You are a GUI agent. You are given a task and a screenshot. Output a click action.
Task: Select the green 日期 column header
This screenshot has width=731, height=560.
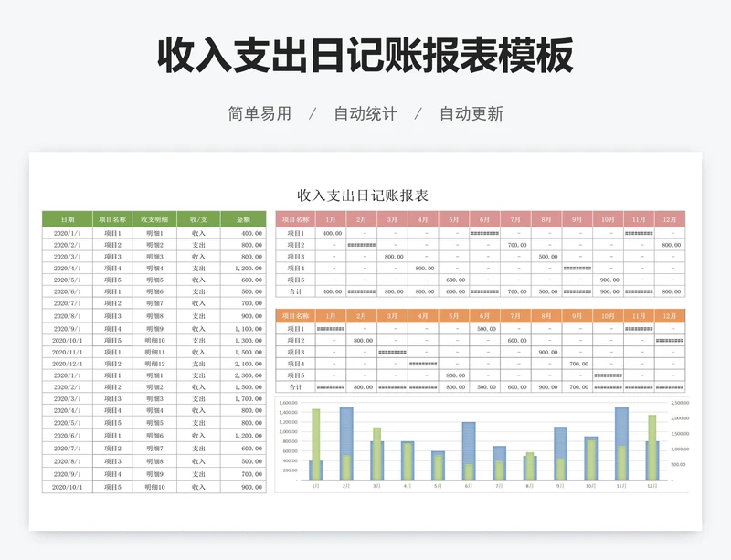(68, 219)
